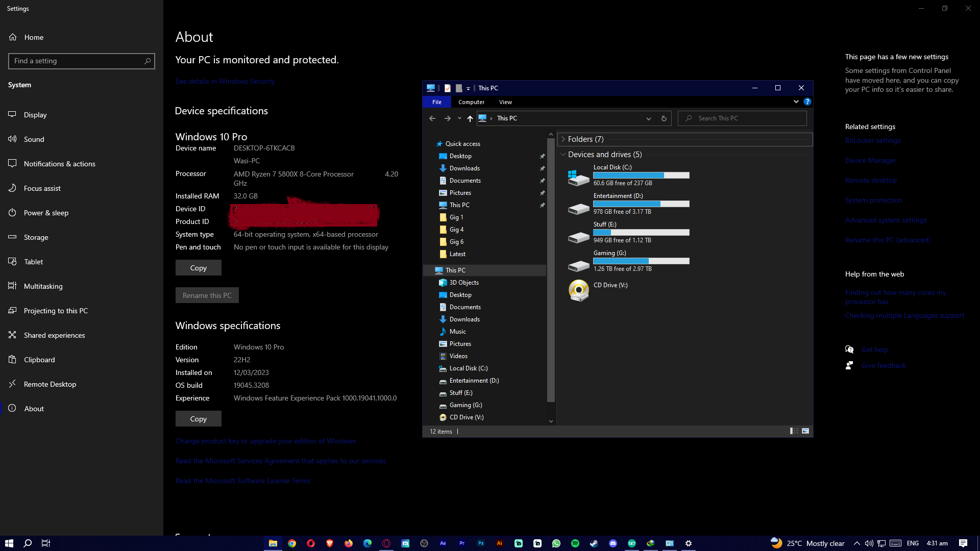Open address bar history dropdown
This screenshot has height=551, width=980.
tap(648, 118)
